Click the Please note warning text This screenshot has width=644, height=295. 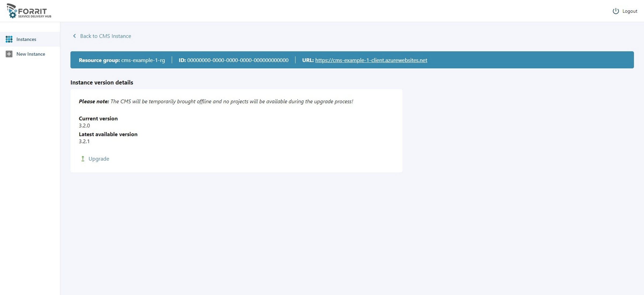tap(216, 101)
